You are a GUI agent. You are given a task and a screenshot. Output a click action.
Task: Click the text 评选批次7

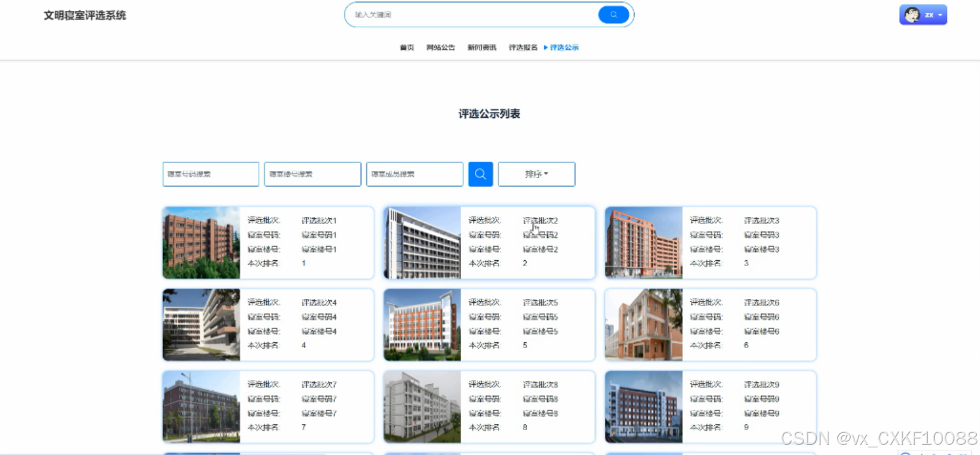319,385
